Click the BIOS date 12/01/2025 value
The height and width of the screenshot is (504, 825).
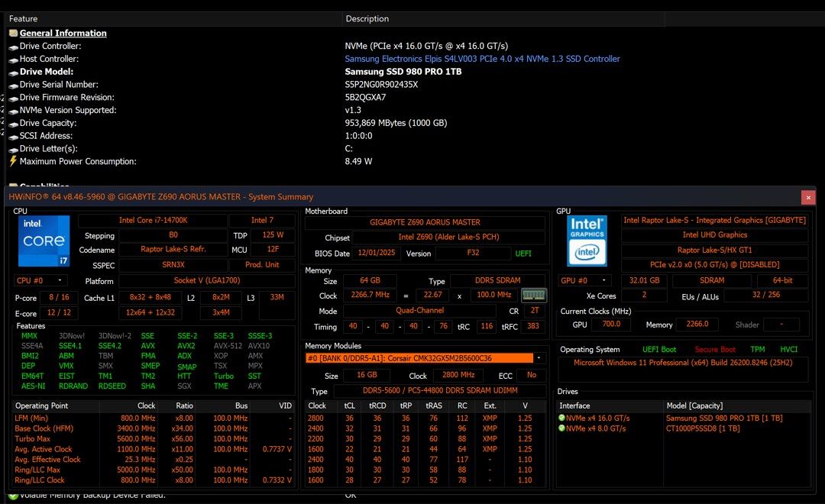tap(376, 253)
